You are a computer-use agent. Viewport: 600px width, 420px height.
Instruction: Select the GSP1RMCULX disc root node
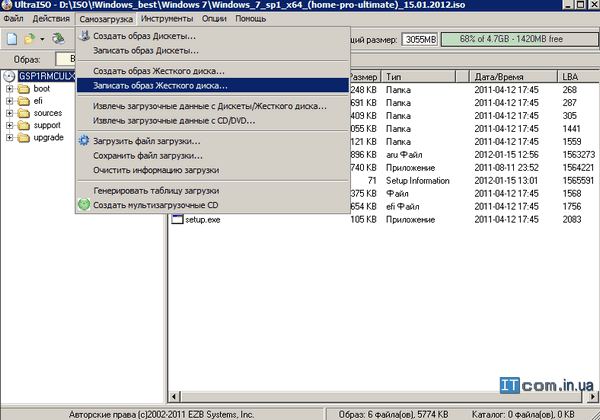click(x=45, y=76)
